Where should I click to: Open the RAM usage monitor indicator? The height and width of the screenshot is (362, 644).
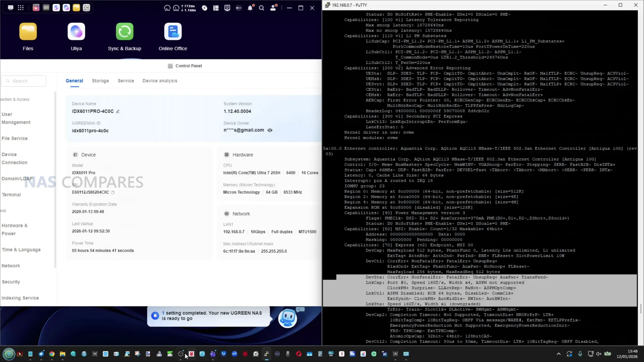[x=176, y=8]
